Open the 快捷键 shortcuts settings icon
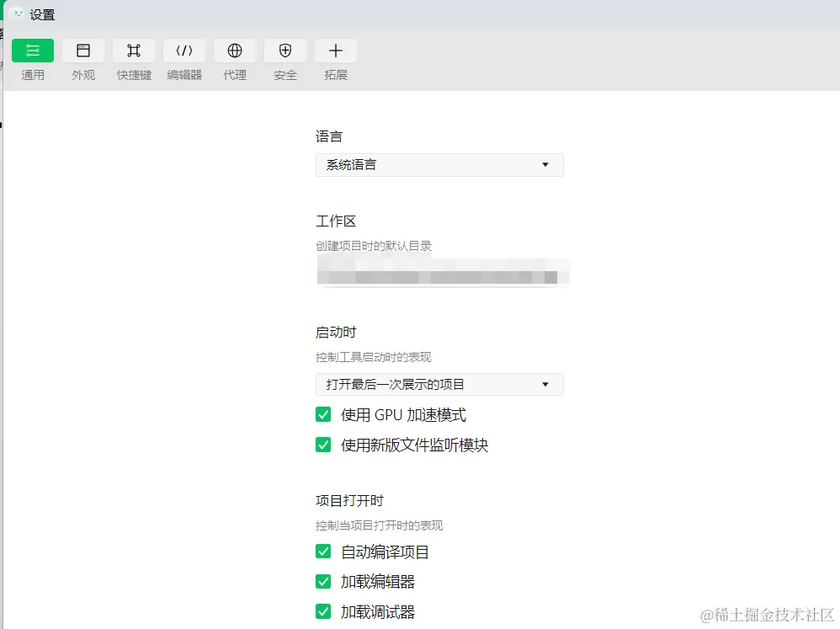 point(134,51)
